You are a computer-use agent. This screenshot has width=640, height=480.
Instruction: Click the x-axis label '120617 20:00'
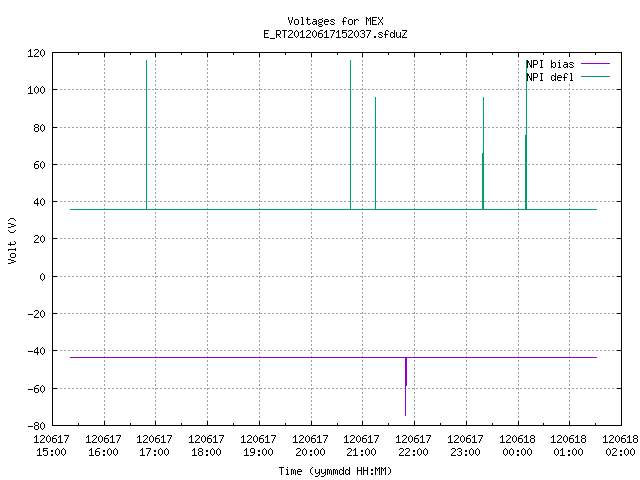point(310,446)
